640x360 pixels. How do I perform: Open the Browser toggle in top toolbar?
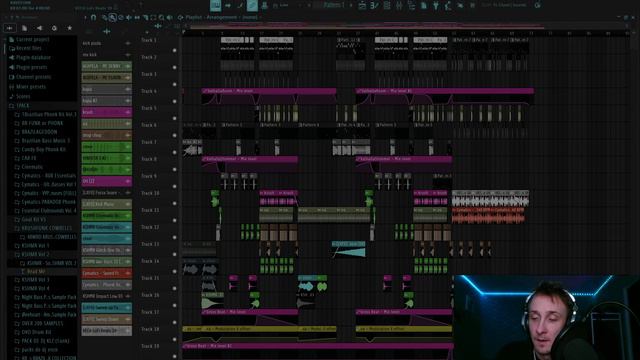click(411, 5)
